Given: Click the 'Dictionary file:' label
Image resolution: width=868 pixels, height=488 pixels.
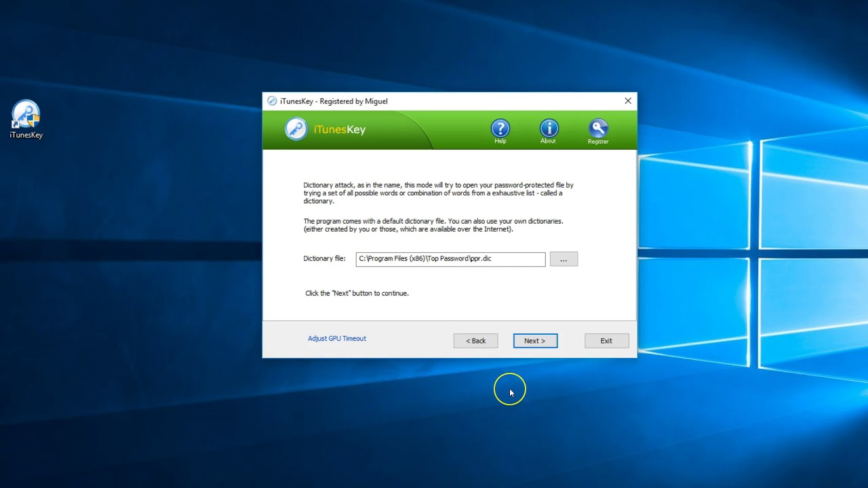Looking at the screenshot, I should [324, 258].
